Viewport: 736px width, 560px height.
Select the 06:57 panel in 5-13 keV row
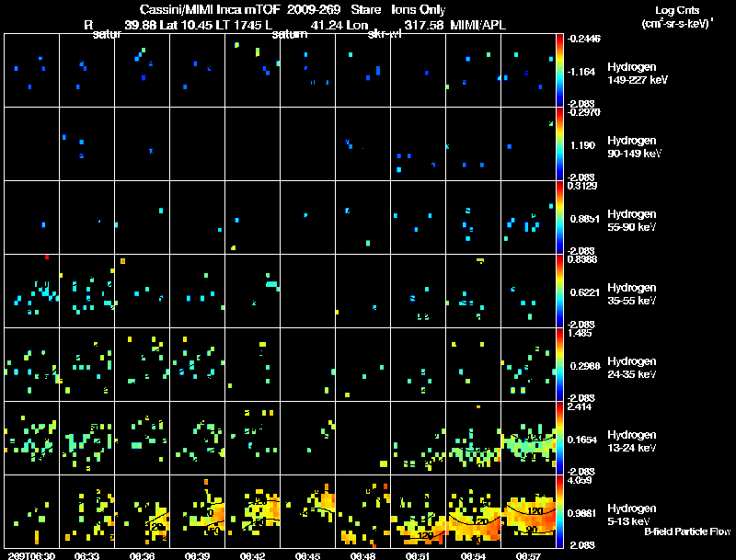click(x=528, y=511)
